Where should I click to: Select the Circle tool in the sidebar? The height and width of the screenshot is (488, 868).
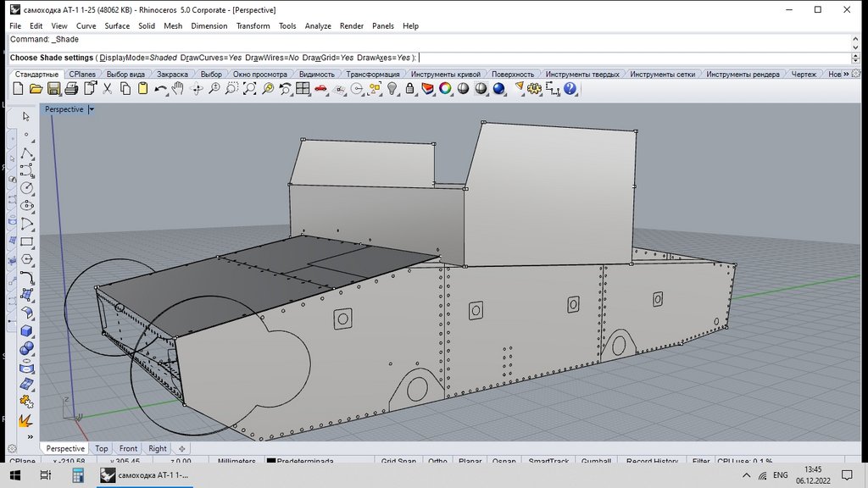[x=26, y=188]
